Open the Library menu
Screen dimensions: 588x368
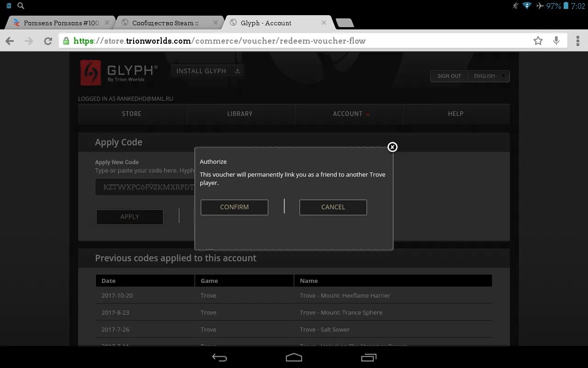point(240,114)
